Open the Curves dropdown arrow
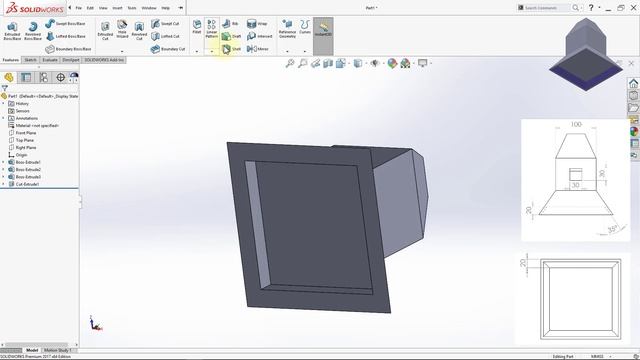Screen dimensions: 640x360 coord(304,51)
